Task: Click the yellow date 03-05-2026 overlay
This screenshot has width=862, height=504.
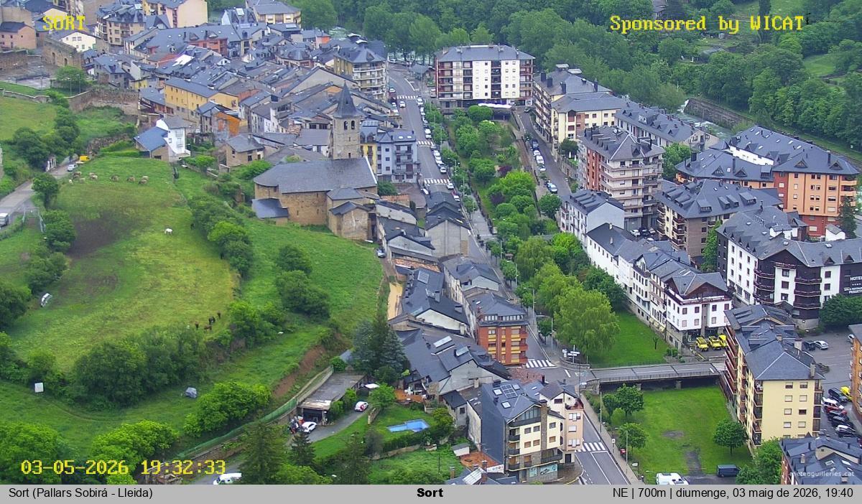Action: (x=75, y=467)
